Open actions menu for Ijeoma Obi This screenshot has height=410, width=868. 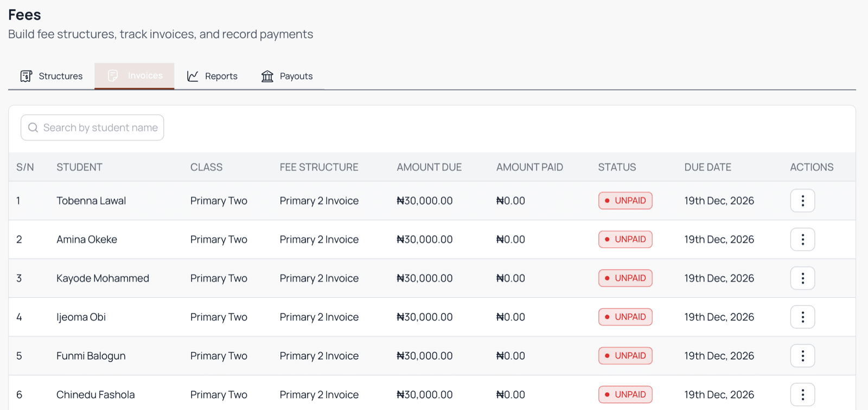coord(802,317)
